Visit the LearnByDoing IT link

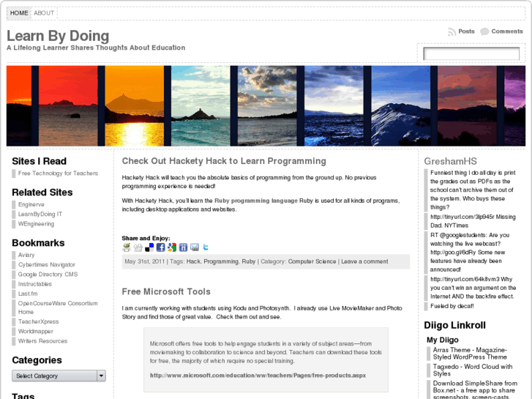(40, 214)
